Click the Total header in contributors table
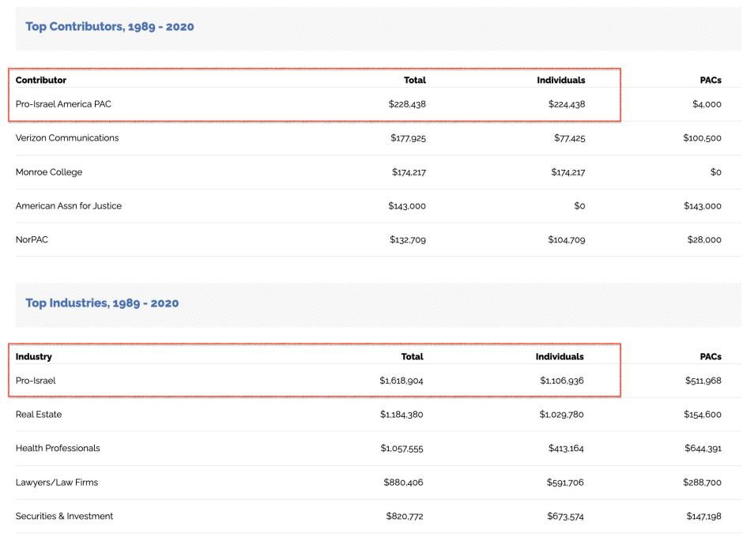 coord(415,80)
